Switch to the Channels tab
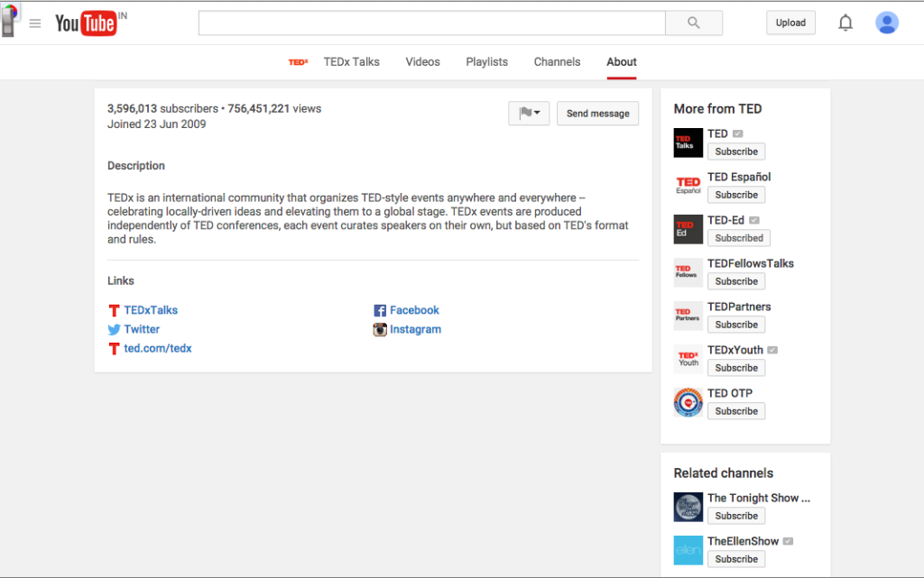 (557, 62)
